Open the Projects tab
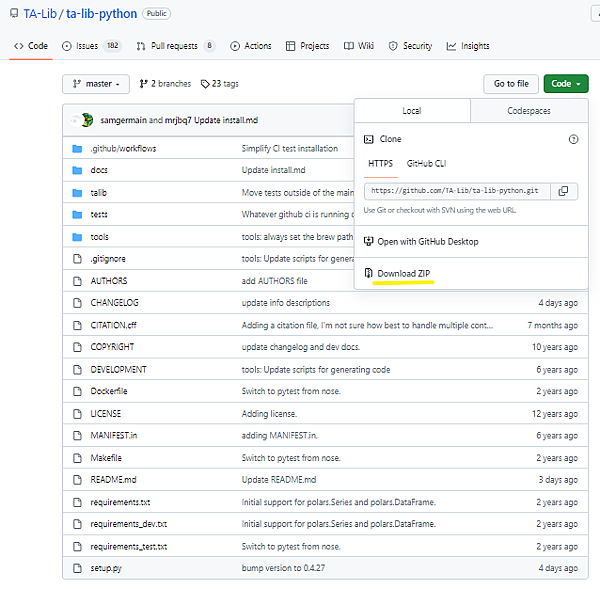This screenshot has width=600, height=589. coord(307,46)
